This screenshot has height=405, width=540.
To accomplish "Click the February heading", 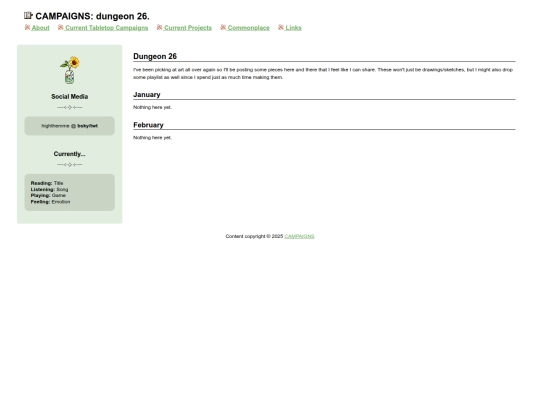I will click(148, 125).
